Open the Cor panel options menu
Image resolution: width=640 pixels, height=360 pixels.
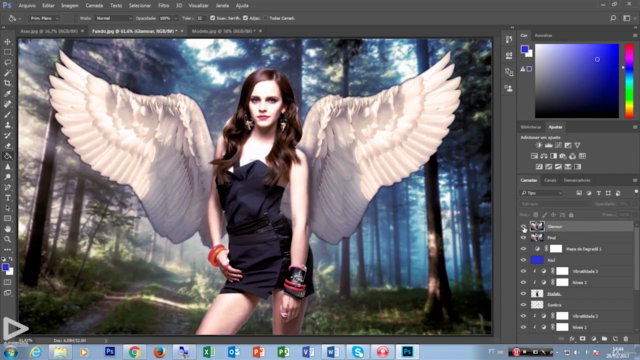(x=635, y=36)
